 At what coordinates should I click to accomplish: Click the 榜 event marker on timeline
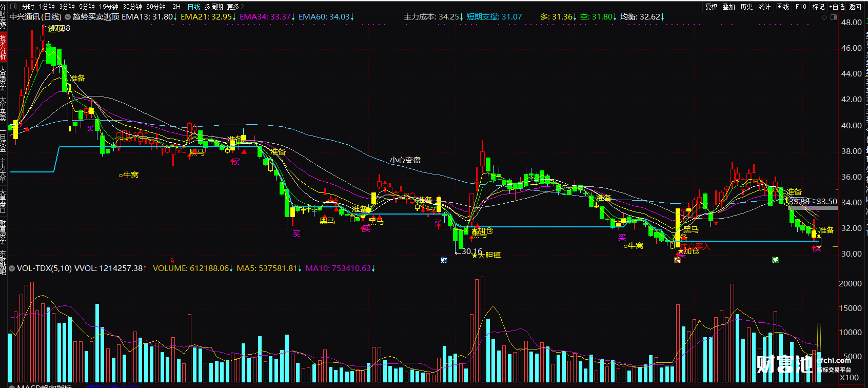(677, 260)
